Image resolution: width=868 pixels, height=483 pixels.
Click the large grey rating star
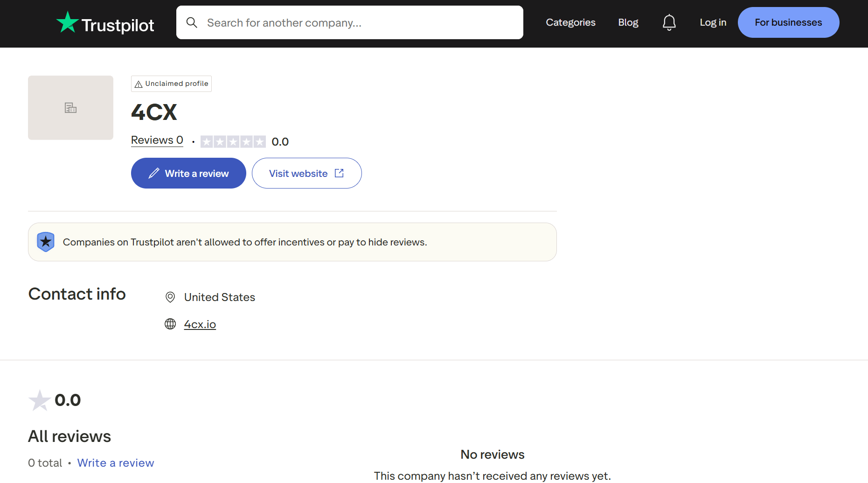(40, 400)
